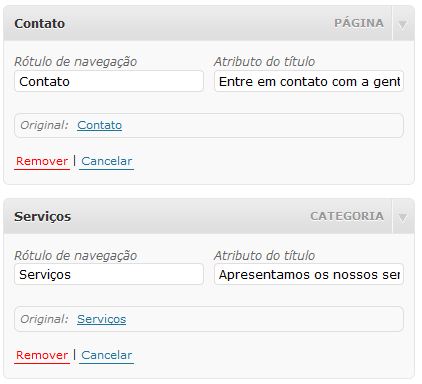
Task: Click the 'Apresentamos os nossos' title attribute field
Action: click(x=309, y=275)
